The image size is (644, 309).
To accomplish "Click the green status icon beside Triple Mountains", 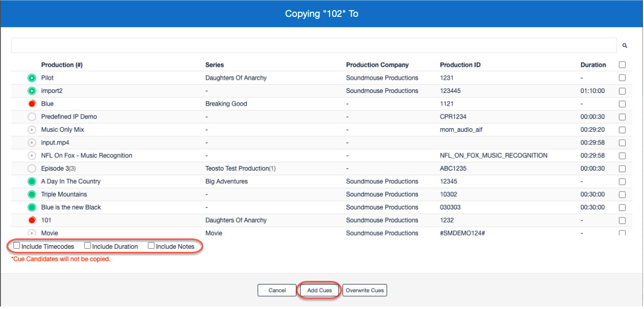I will pos(32,195).
